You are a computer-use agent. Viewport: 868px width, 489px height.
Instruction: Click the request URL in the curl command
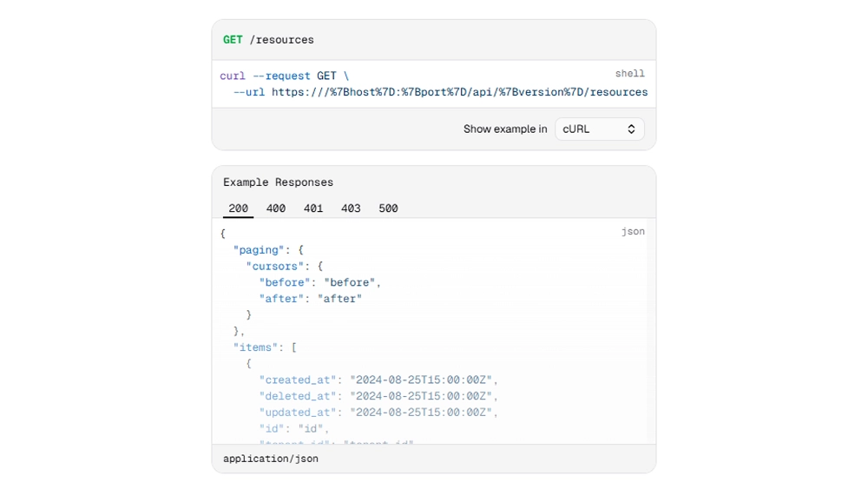coord(459,92)
